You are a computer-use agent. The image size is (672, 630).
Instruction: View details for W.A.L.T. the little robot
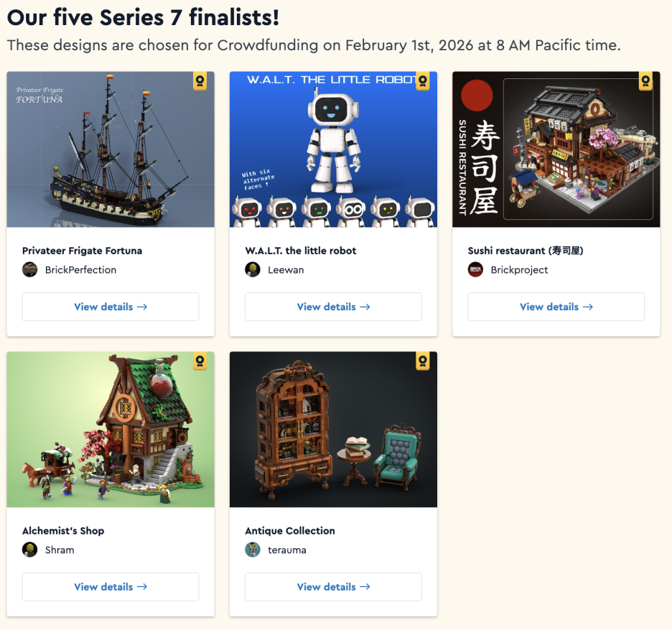(333, 307)
